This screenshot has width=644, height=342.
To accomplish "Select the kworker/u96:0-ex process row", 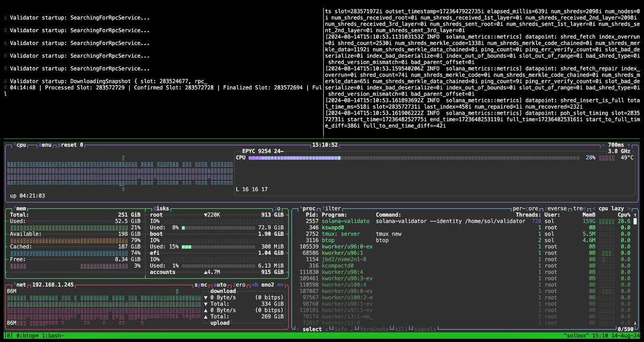I will [x=462, y=247].
